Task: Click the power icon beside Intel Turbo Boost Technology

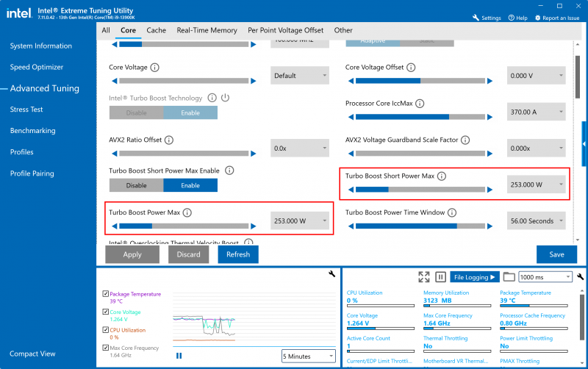Action: [226, 98]
